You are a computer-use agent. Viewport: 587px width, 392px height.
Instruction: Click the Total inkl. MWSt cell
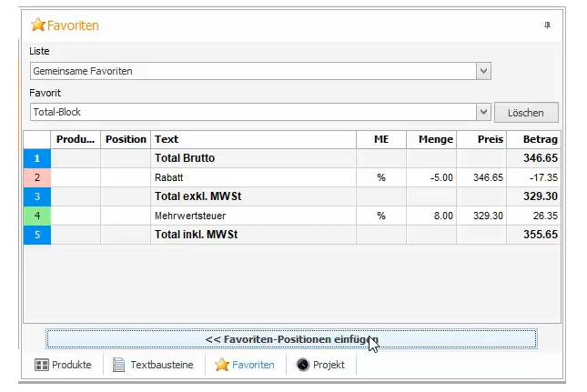click(x=253, y=235)
